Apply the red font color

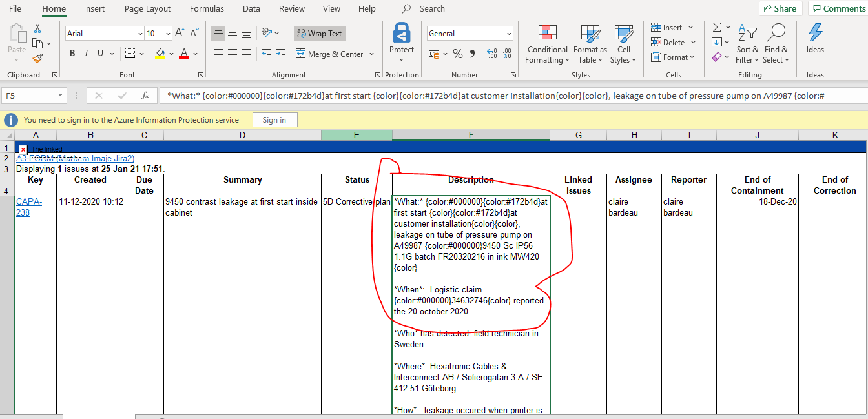pos(184,54)
